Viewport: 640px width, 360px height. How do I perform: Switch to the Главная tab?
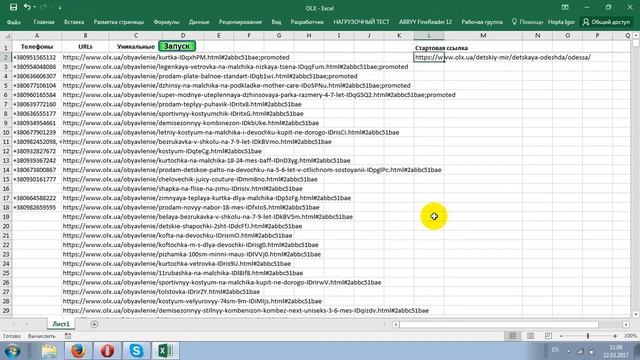pos(44,22)
